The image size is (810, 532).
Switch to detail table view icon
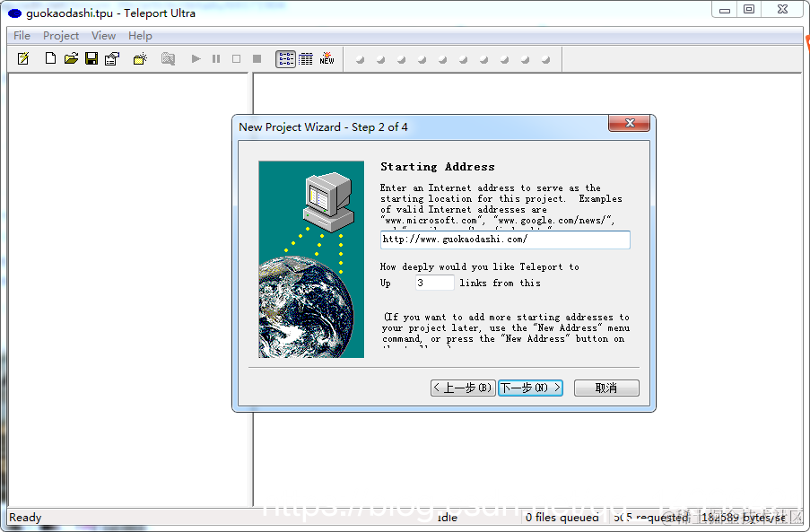306,59
